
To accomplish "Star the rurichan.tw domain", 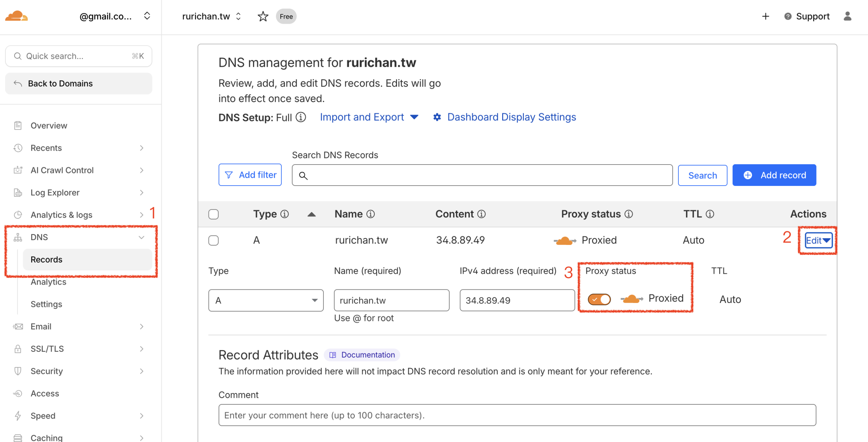I will coord(263,16).
